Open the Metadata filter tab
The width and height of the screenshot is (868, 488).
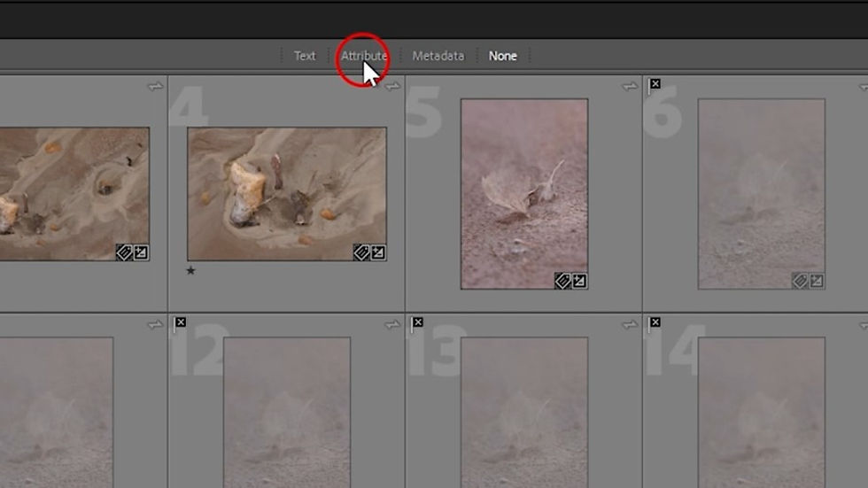(x=438, y=56)
